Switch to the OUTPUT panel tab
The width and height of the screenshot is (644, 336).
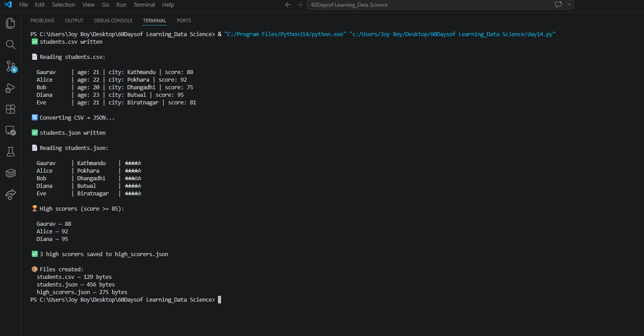pos(74,20)
